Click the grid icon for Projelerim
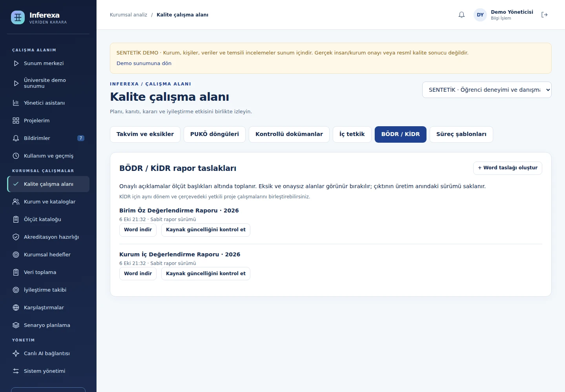565x392 pixels. 16,121
